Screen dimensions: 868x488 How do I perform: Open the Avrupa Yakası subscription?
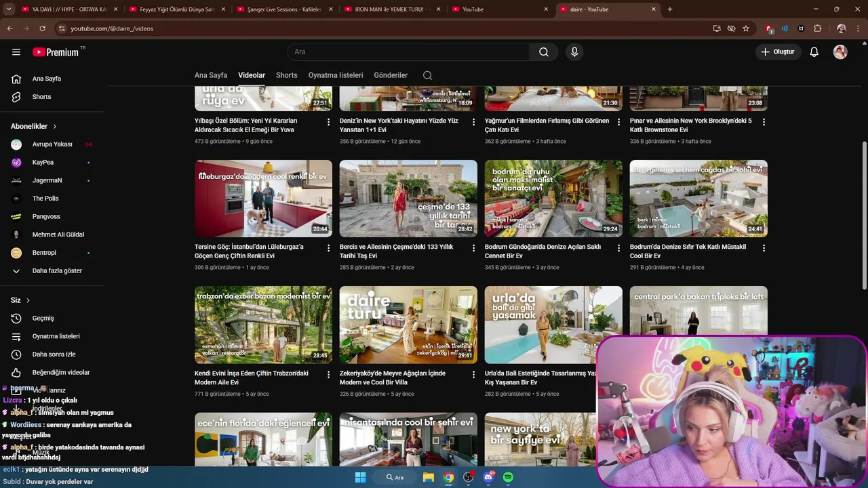pyautogui.click(x=52, y=144)
